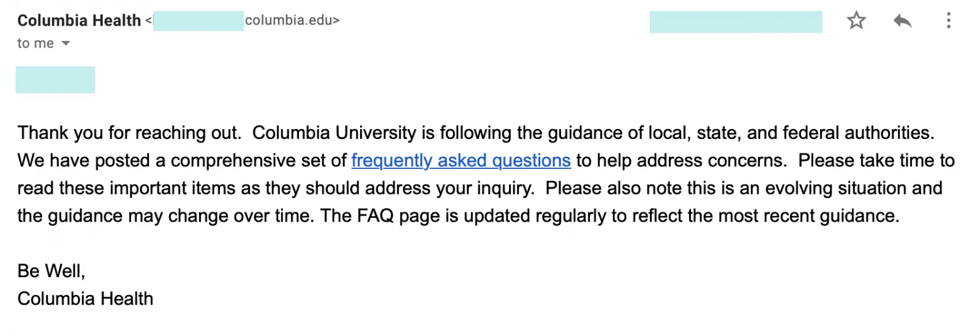Click the "to me" recipient text
This screenshot has height=336, width=980.
[35, 43]
